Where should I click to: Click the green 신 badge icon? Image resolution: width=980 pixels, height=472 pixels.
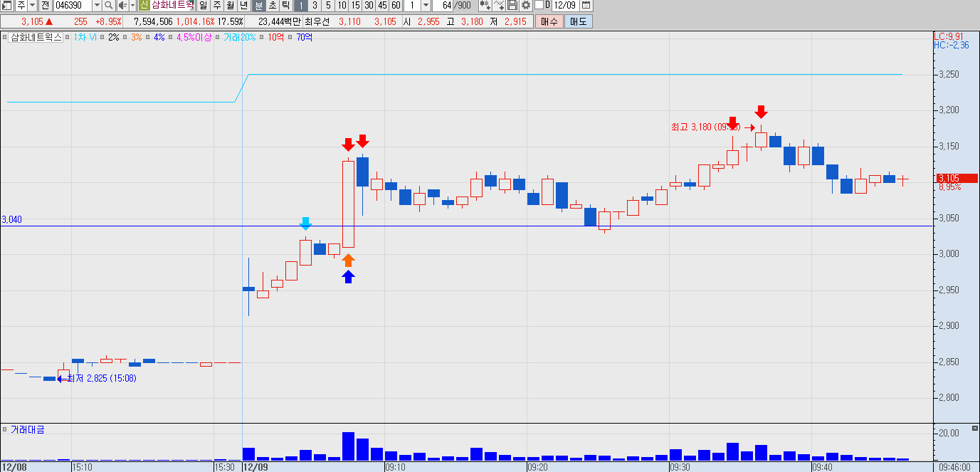(144, 5)
